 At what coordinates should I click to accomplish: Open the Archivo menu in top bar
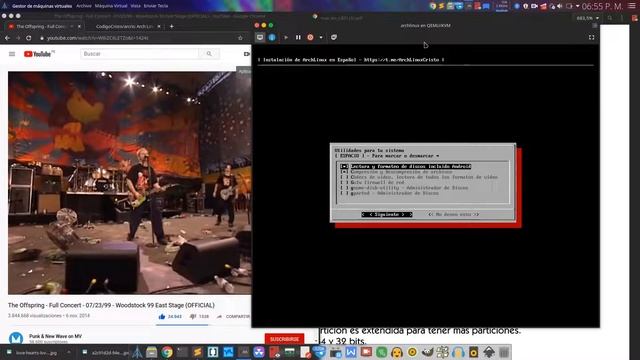click(84, 6)
